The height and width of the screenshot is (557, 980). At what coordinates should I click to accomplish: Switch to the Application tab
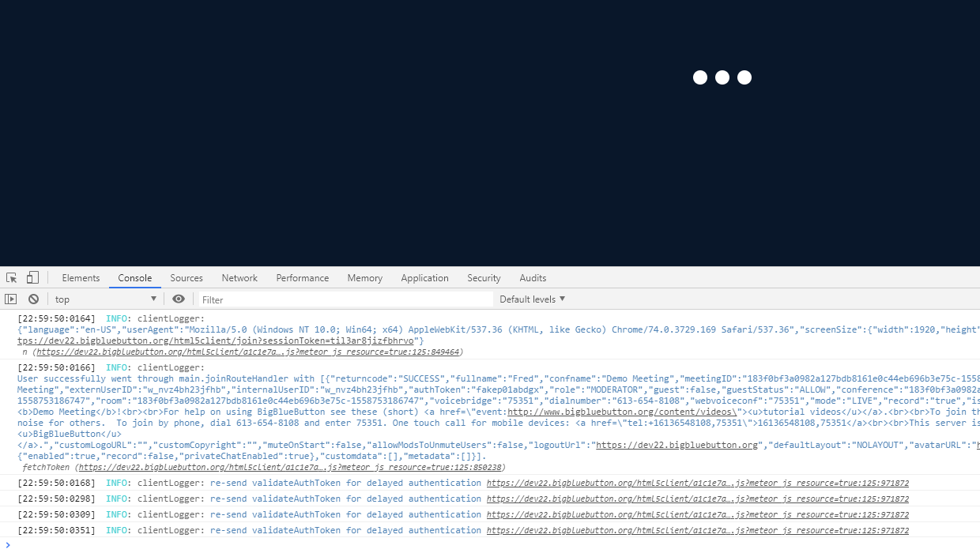[424, 277]
